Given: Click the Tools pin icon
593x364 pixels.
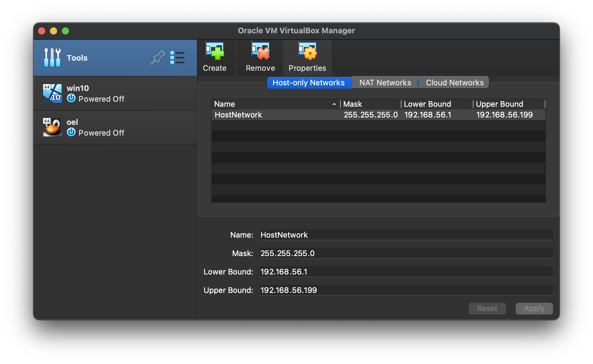Looking at the screenshot, I should pos(158,57).
